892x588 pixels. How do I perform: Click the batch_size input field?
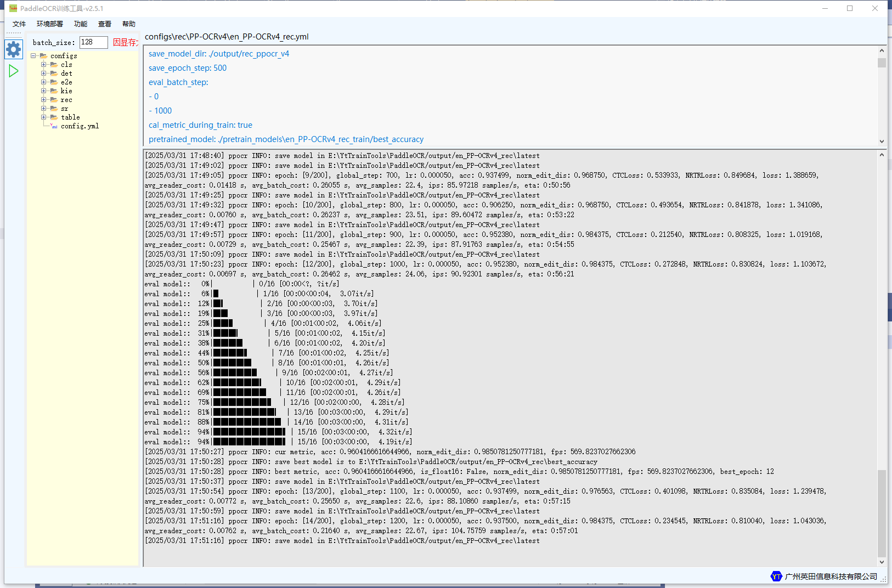(x=94, y=42)
